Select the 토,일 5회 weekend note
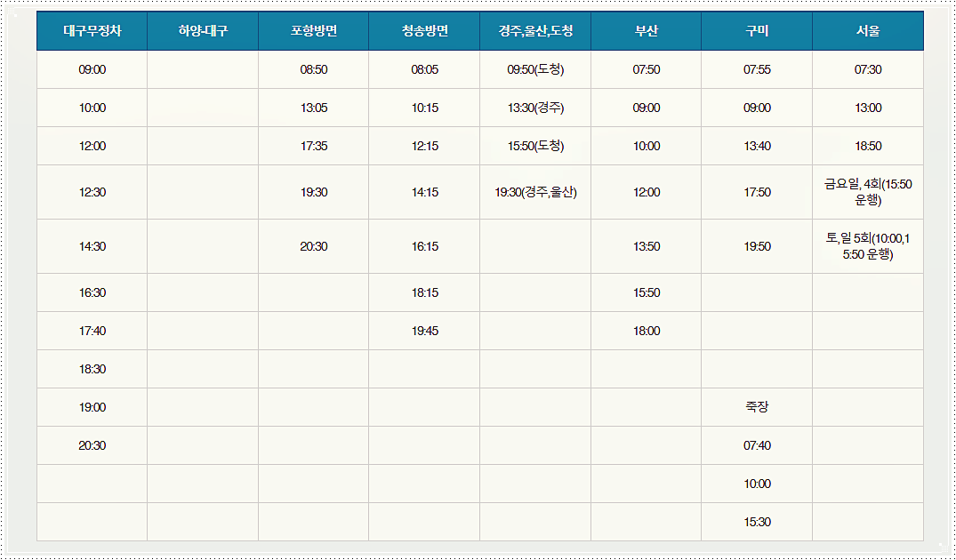The image size is (956, 560). 868,246
